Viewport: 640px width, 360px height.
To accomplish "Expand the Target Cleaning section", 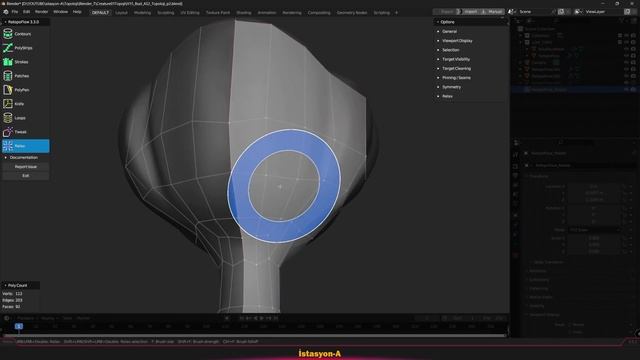I will (x=456, y=69).
